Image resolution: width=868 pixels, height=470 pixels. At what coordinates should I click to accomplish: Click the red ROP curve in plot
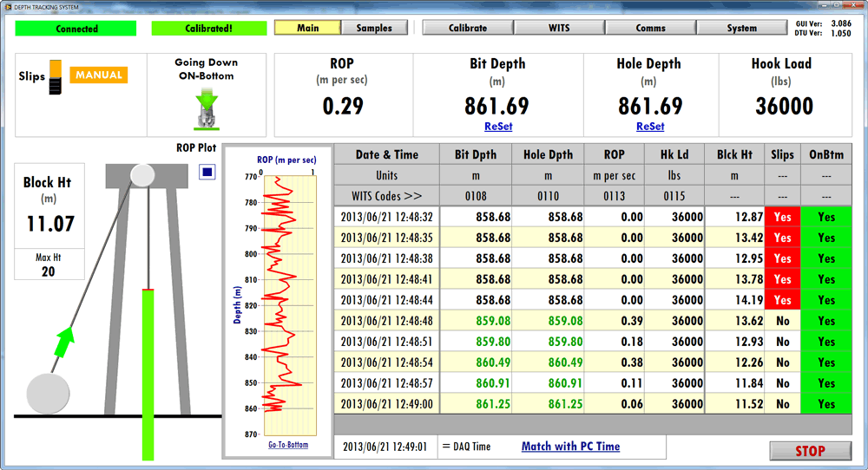click(279, 293)
